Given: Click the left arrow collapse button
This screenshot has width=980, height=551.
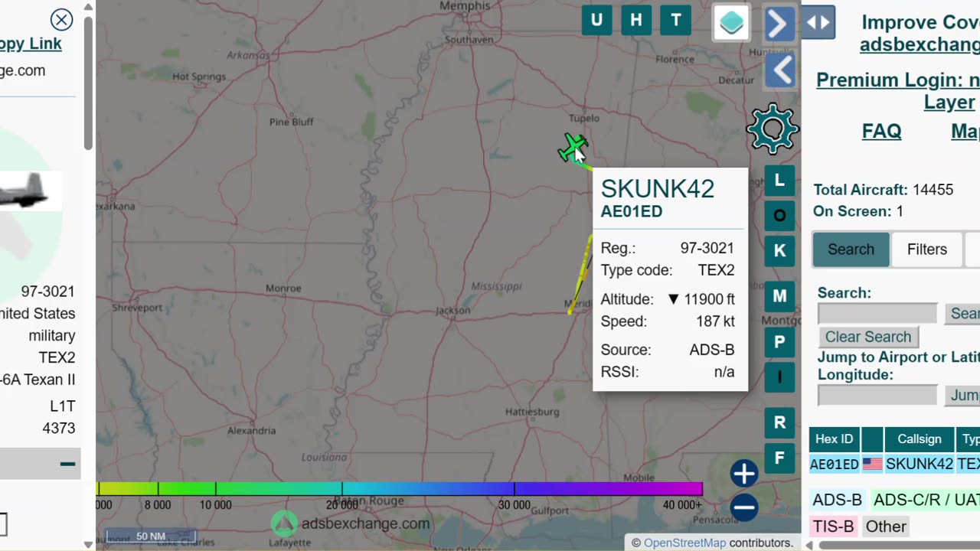Looking at the screenshot, I should 780,71.
